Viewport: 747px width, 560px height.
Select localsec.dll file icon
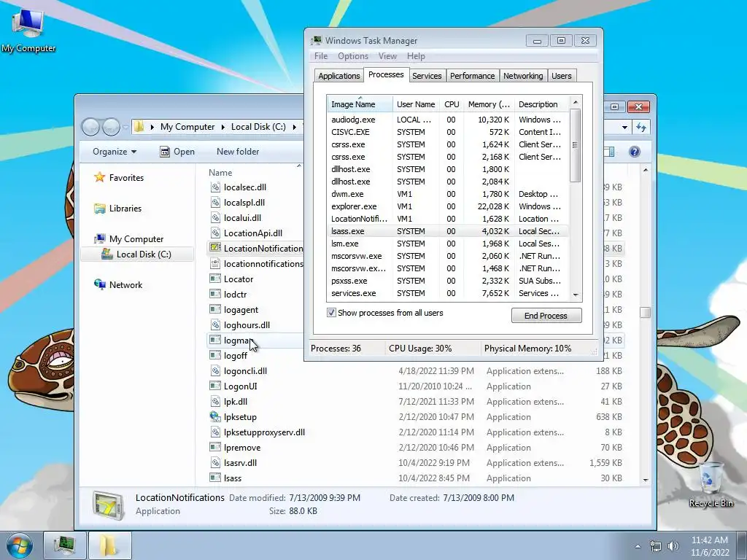click(x=215, y=187)
